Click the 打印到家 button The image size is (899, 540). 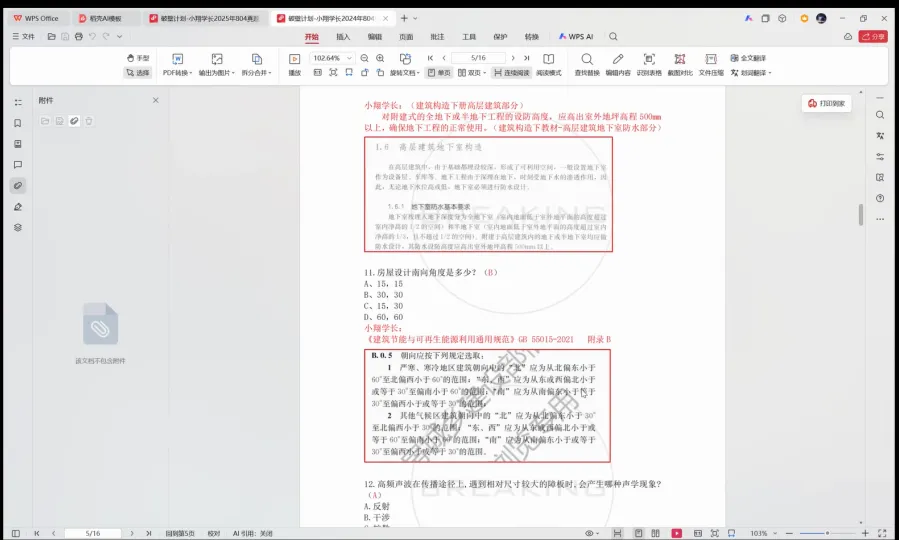point(826,103)
